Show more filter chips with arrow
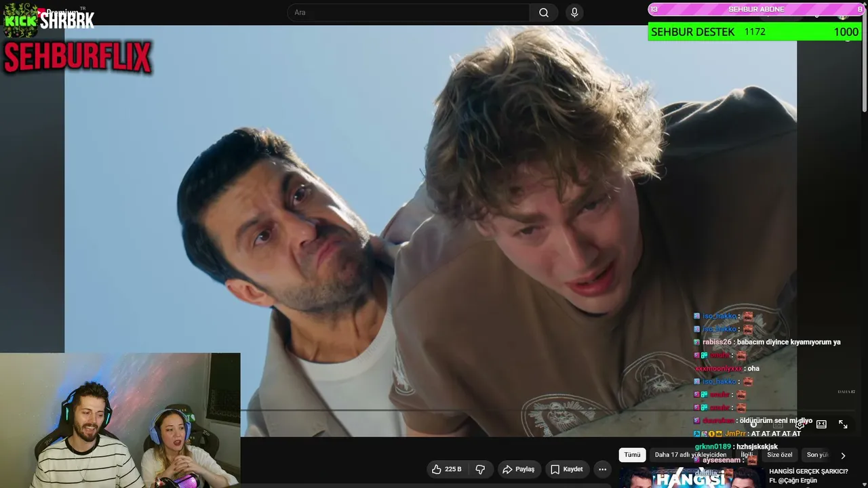Image resolution: width=868 pixels, height=488 pixels. coord(843,455)
